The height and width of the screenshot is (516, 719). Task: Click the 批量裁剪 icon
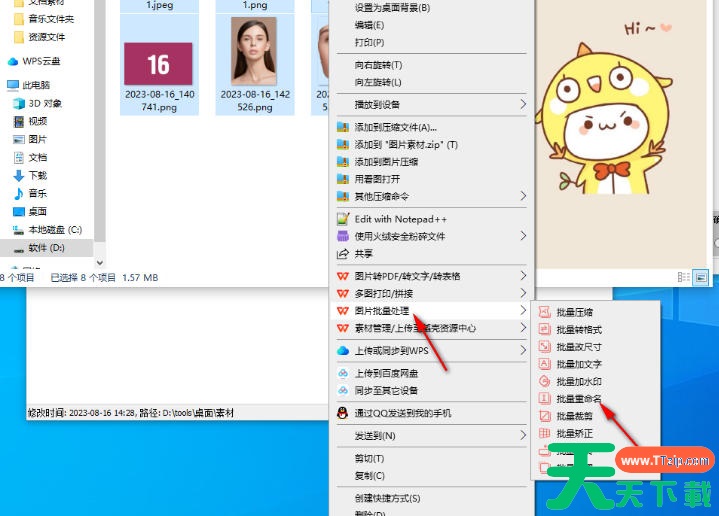click(545, 416)
